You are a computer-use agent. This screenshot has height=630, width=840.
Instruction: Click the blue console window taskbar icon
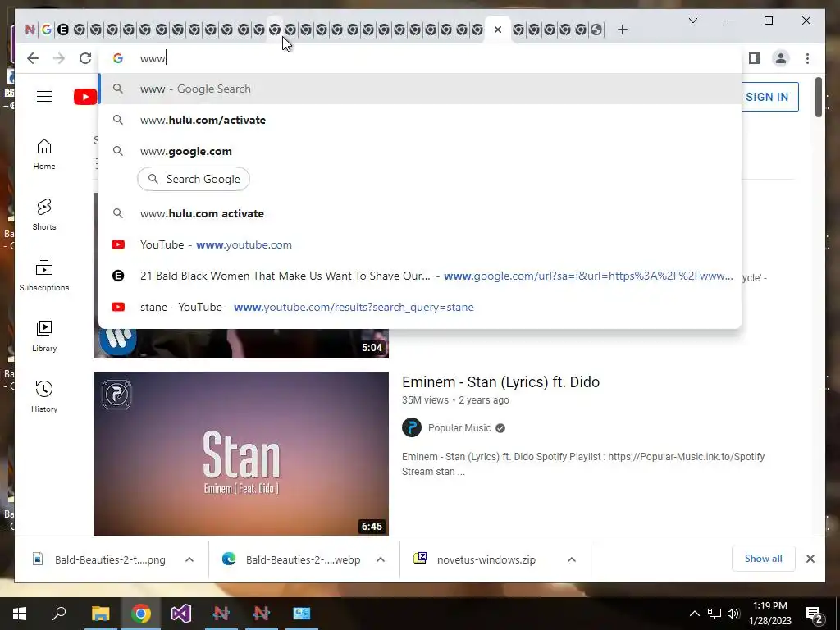pyautogui.click(x=302, y=614)
